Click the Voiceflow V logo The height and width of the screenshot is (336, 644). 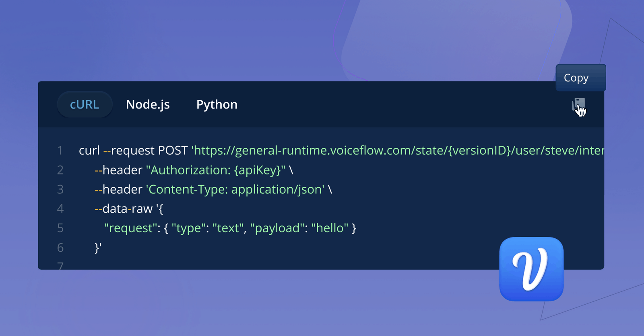tap(531, 269)
